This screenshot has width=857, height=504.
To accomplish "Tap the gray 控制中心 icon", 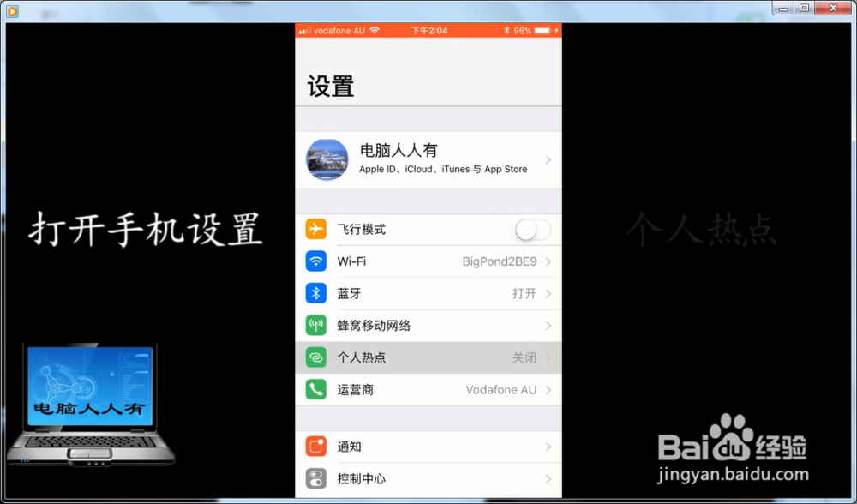I will (316, 479).
